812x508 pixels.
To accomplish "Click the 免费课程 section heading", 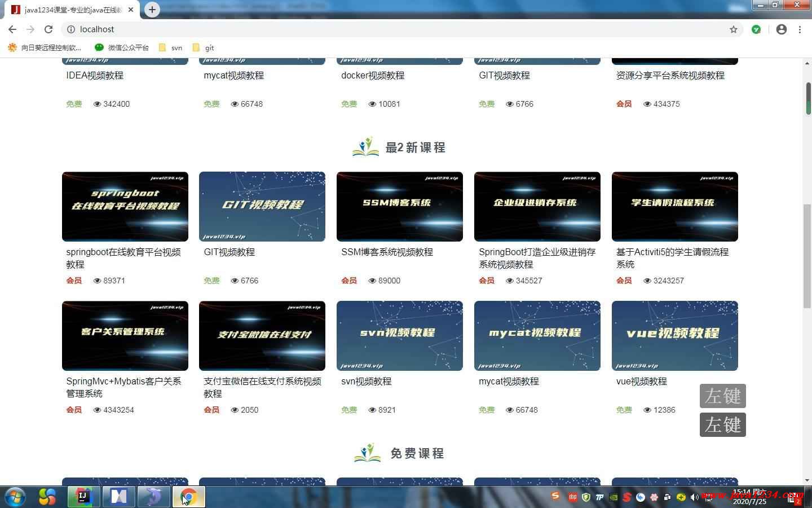I will point(417,453).
